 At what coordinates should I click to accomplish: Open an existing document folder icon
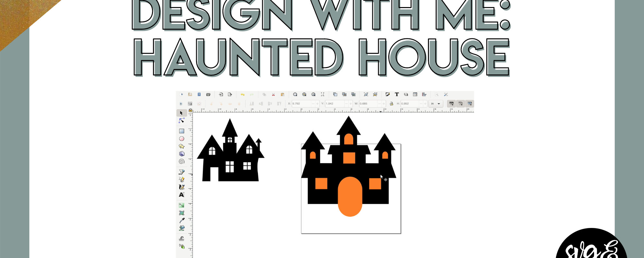(190, 94)
